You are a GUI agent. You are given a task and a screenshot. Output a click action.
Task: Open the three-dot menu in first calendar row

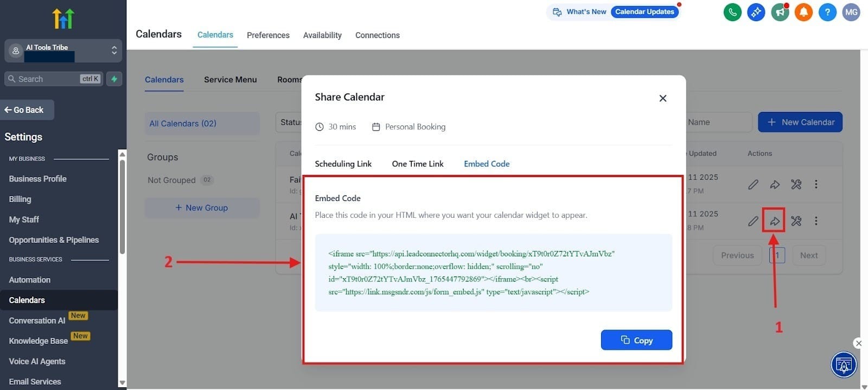(816, 185)
